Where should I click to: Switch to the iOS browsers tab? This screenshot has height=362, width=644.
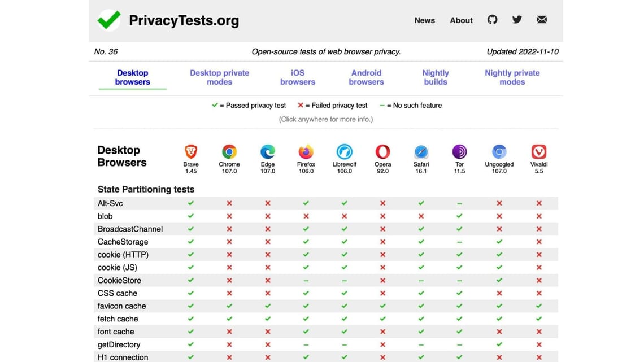[x=297, y=77]
